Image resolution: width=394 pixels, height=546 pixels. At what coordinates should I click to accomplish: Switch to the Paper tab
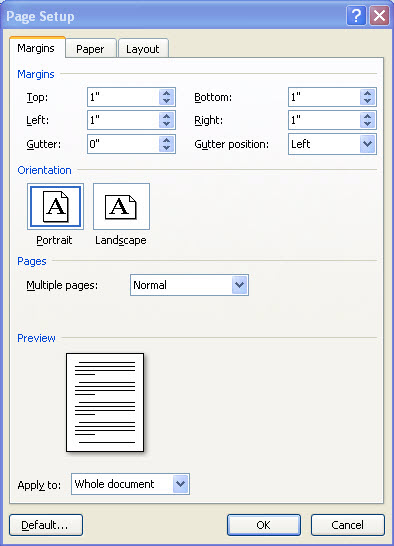tap(90, 49)
